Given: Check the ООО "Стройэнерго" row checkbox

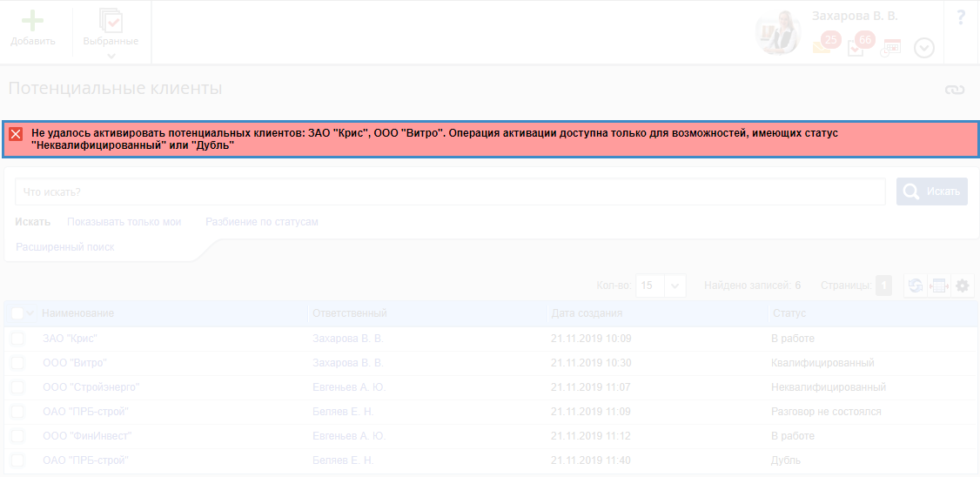Looking at the screenshot, I should click(17, 387).
